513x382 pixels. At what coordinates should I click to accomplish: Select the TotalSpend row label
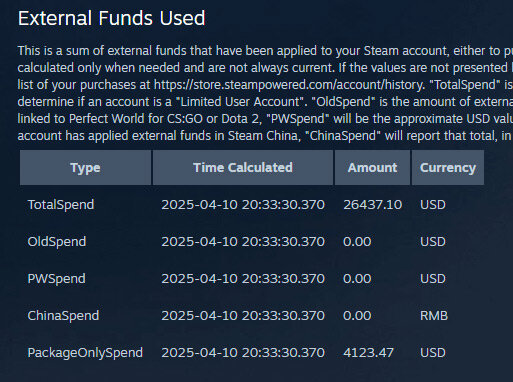tap(61, 205)
